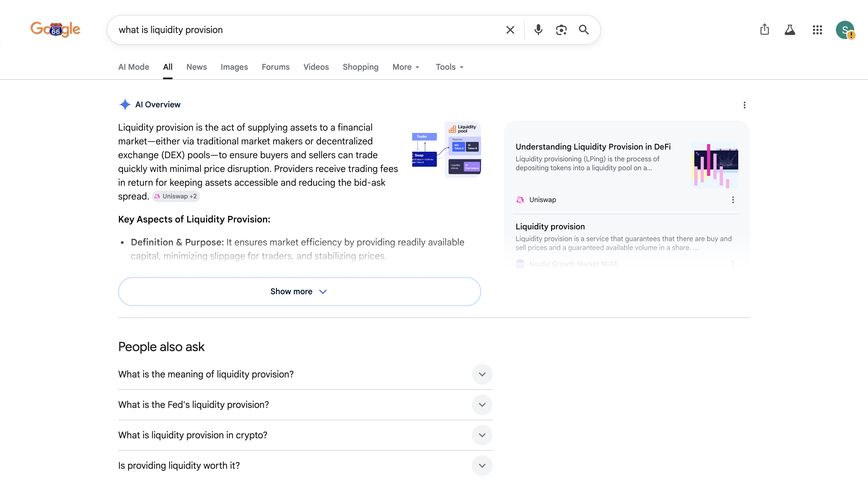Expand "What is the Fed's liquidity provision?"
Image resolution: width=868 pixels, height=492 pixels.
(x=305, y=404)
